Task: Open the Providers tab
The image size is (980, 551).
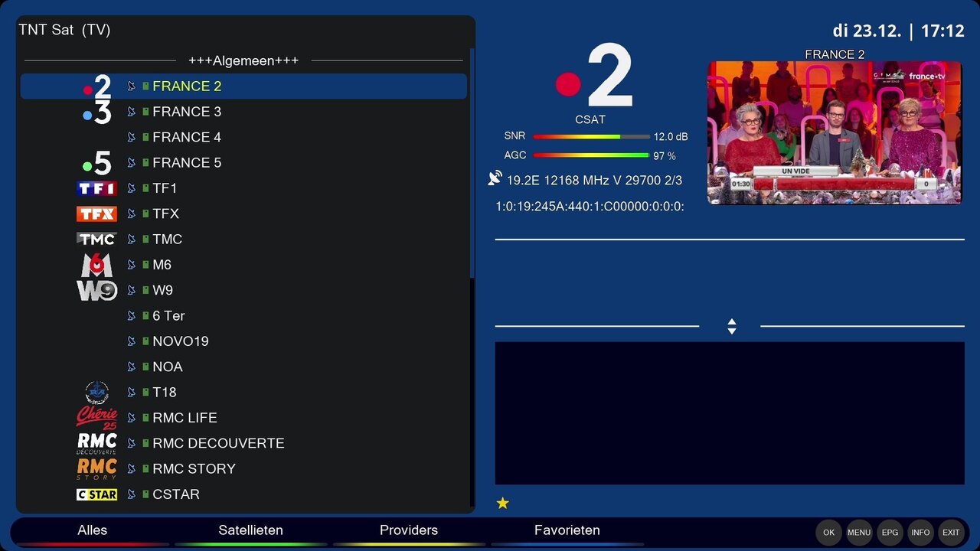Action: [x=409, y=530]
